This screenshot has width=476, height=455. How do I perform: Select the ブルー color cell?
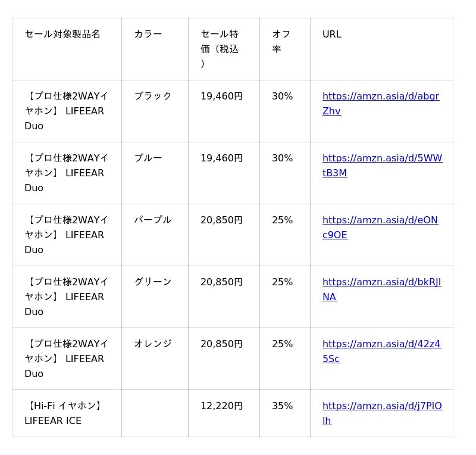148,158
